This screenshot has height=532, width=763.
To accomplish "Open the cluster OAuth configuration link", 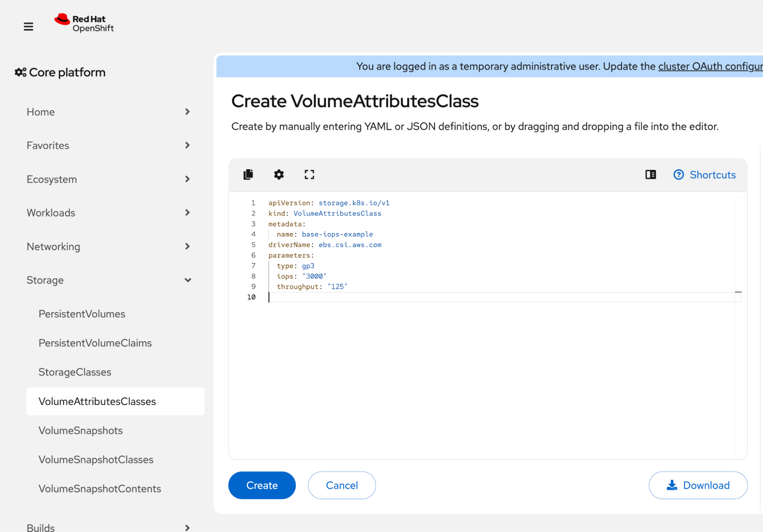I will (710, 66).
